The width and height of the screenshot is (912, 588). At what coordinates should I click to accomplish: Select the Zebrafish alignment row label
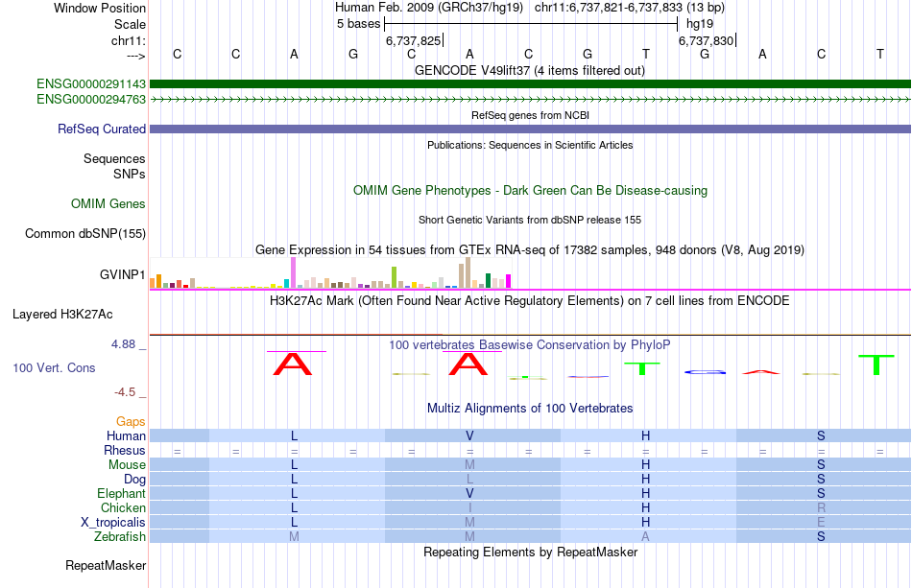120,536
